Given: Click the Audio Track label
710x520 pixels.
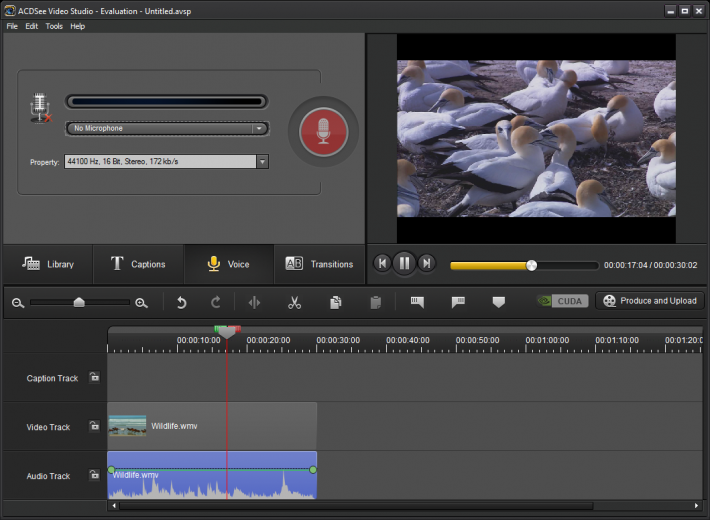Looking at the screenshot, I should click(x=48, y=476).
